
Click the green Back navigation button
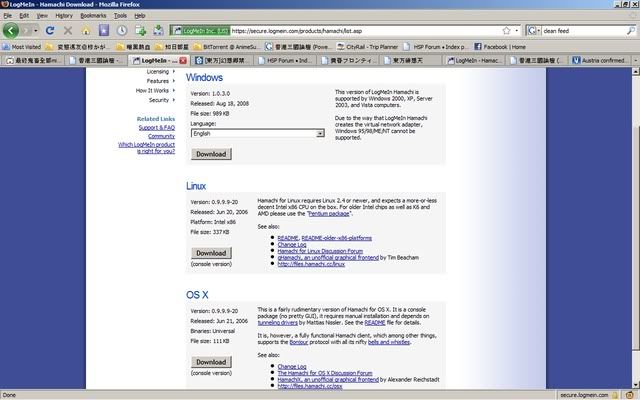point(12,31)
